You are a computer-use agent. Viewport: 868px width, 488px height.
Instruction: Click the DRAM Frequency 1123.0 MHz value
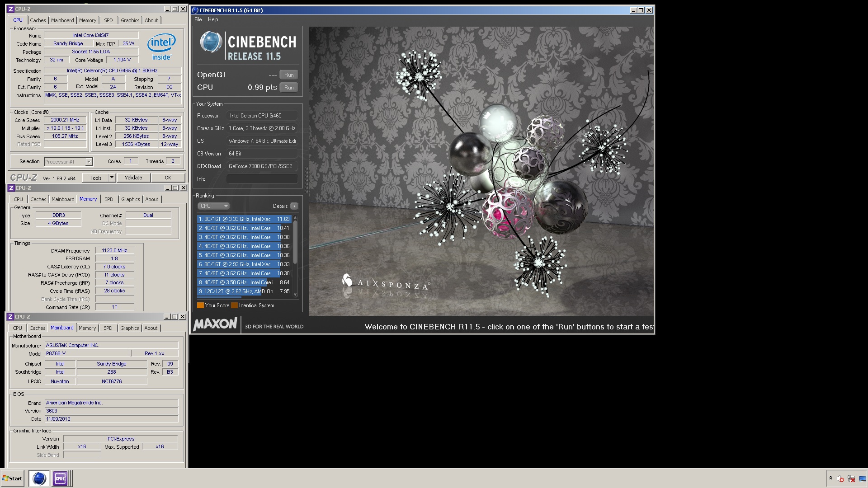tap(114, 250)
